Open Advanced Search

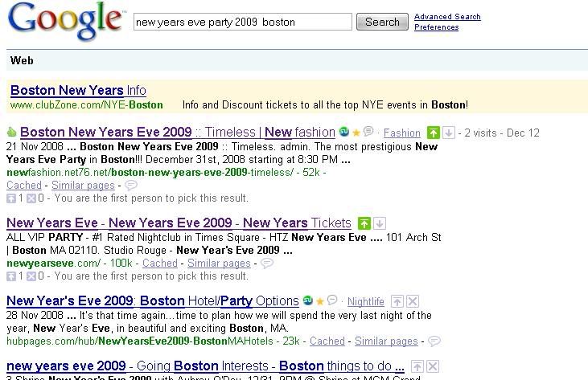pyautogui.click(x=447, y=17)
